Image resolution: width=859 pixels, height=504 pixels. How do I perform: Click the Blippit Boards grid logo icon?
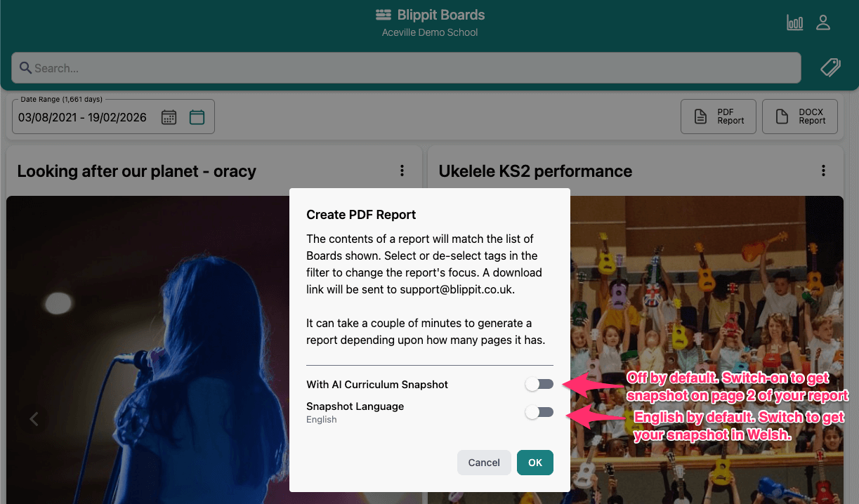coord(383,14)
